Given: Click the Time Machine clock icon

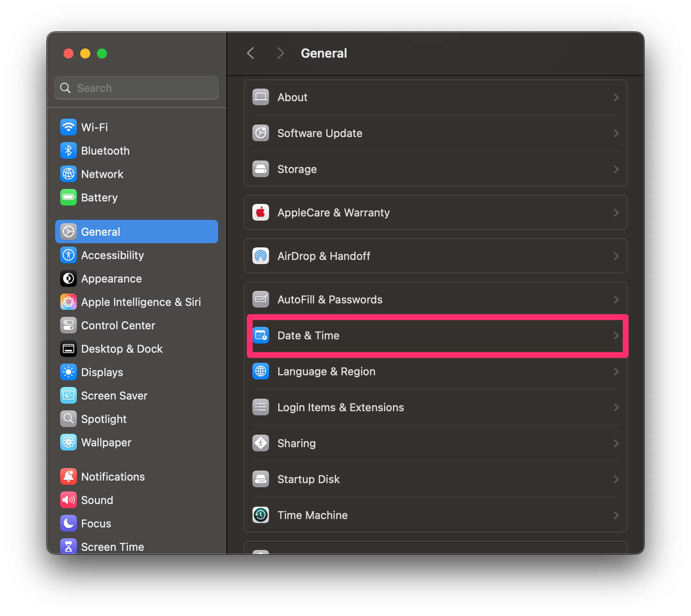Looking at the screenshot, I should pyautogui.click(x=261, y=515).
